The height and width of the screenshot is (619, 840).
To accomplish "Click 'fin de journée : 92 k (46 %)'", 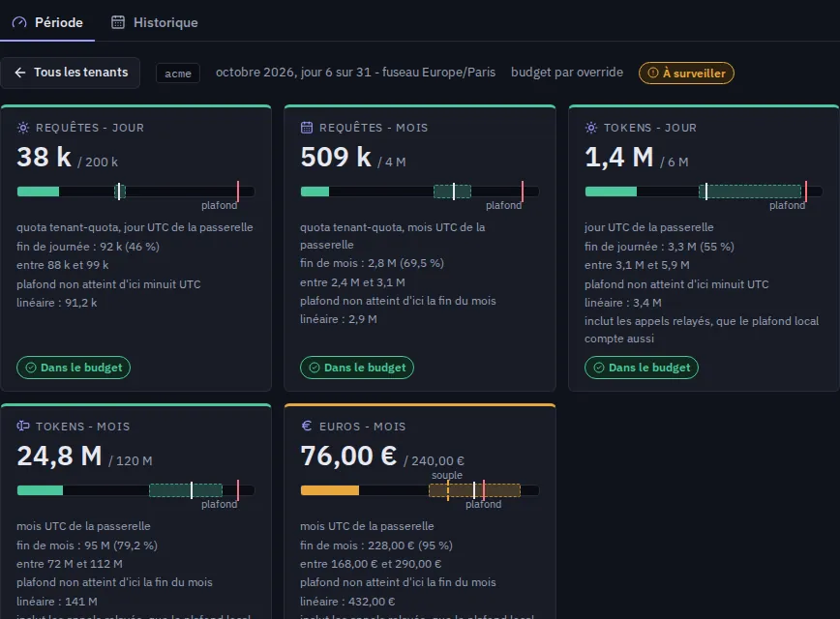I will tap(88, 247).
